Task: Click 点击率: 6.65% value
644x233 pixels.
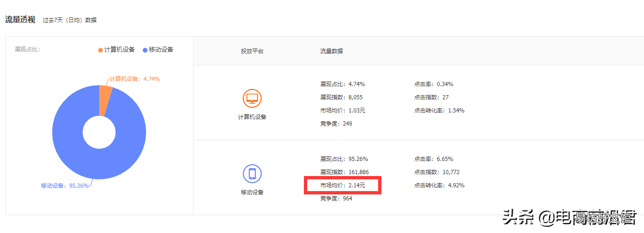Action: coord(434,159)
